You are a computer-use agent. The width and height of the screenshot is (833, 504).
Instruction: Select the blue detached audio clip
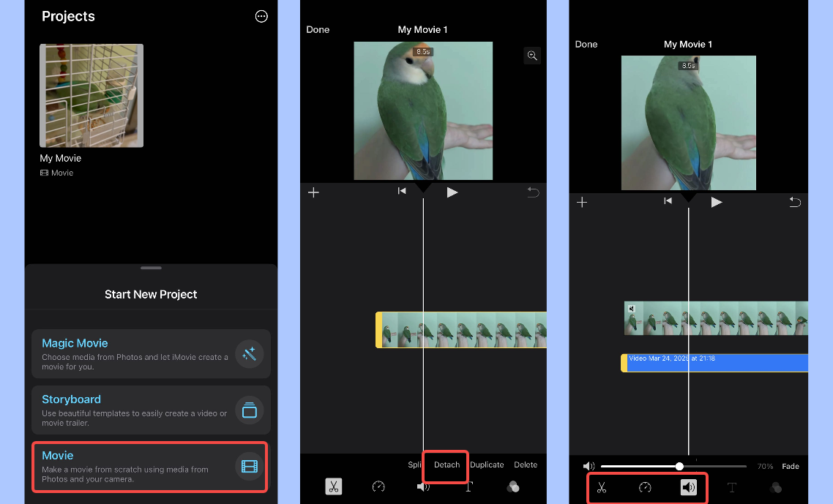714,363
